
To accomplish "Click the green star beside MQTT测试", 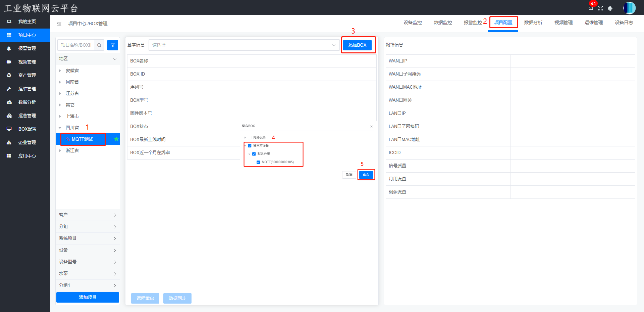I will [x=116, y=139].
